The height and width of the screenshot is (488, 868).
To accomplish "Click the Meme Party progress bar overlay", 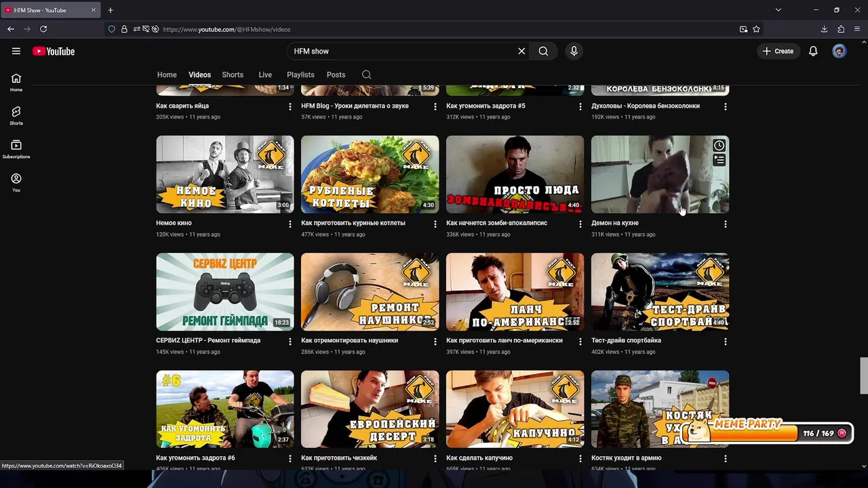I will pyautogui.click(x=767, y=431).
